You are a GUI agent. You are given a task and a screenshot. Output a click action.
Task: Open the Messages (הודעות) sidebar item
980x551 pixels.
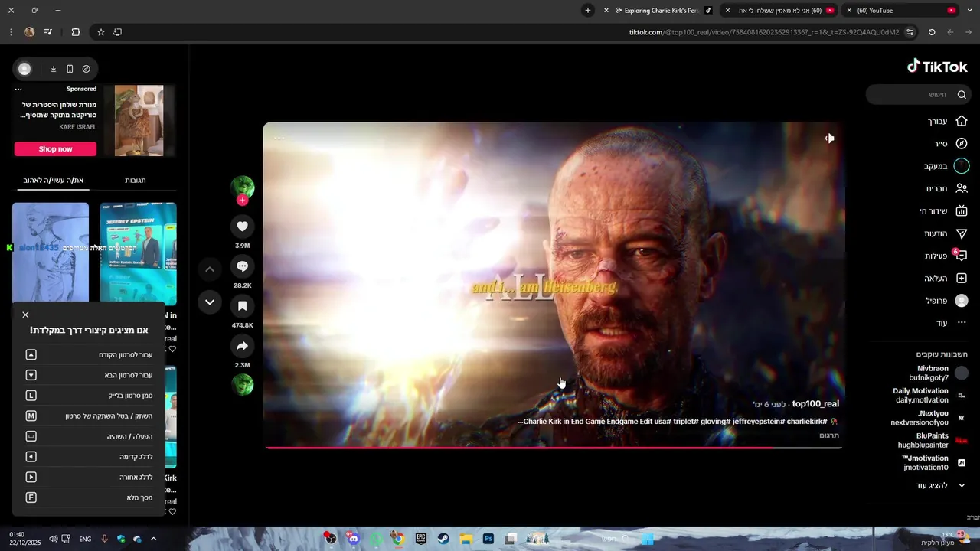(x=945, y=233)
